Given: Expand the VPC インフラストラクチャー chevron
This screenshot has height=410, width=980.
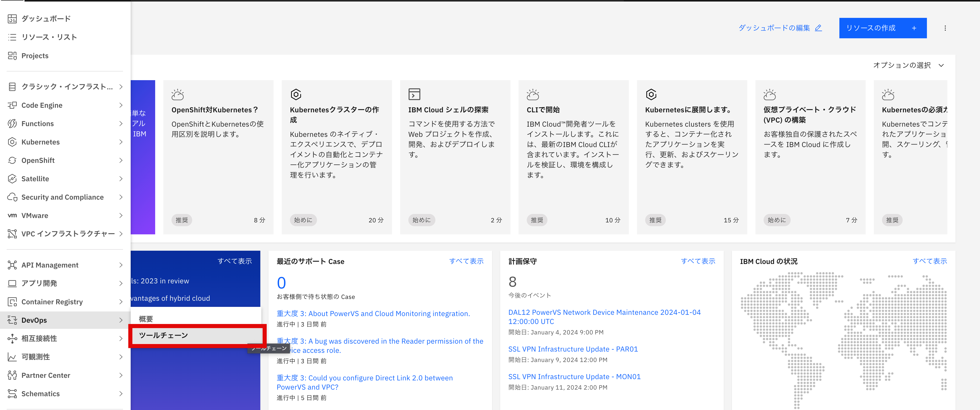Looking at the screenshot, I should click(x=121, y=234).
